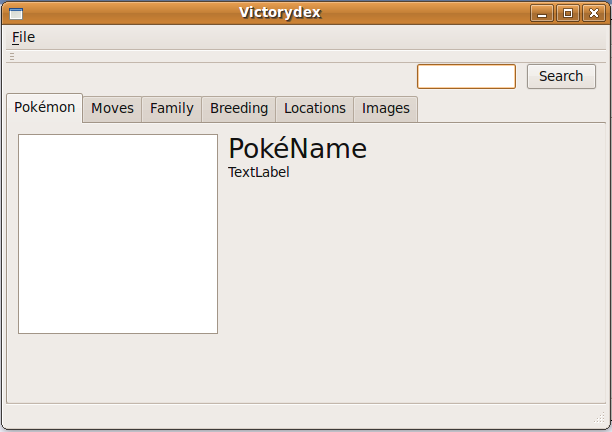Switch to the Moves tab
This screenshot has height=432, width=612.
pyautogui.click(x=112, y=108)
